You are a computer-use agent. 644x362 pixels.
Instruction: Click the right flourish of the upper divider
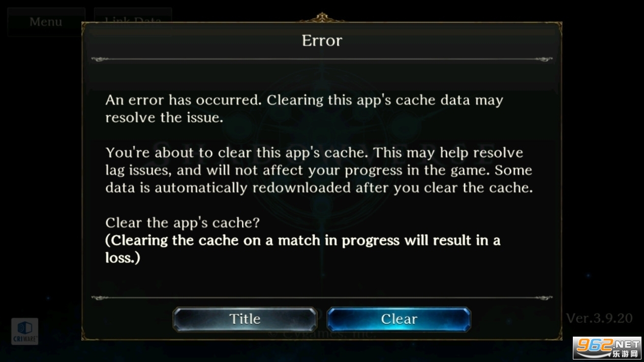click(543, 59)
